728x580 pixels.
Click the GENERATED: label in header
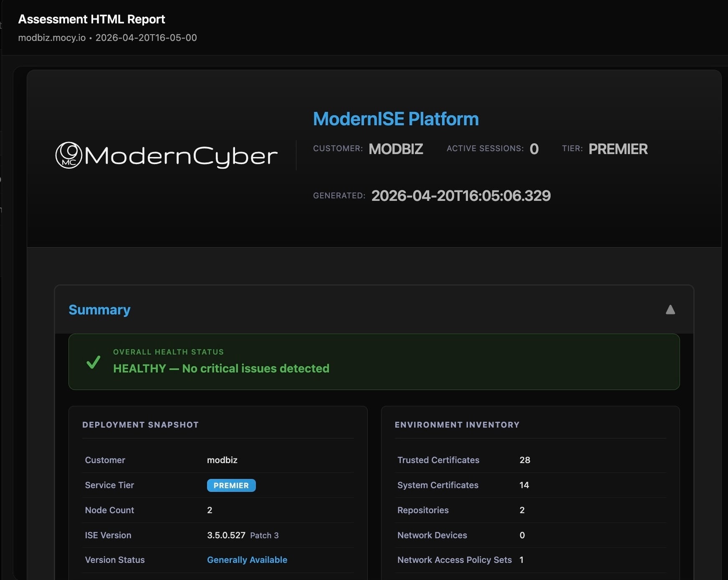[x=339, y=195]
